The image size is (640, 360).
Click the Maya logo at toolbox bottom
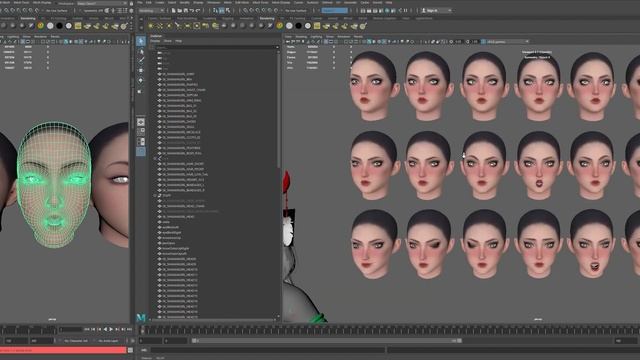click(141, 317)
